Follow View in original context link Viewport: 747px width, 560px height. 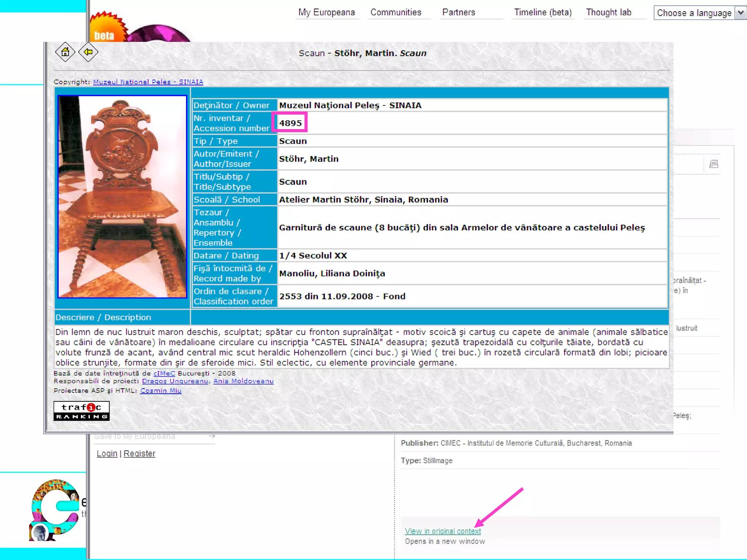point(442,531)
